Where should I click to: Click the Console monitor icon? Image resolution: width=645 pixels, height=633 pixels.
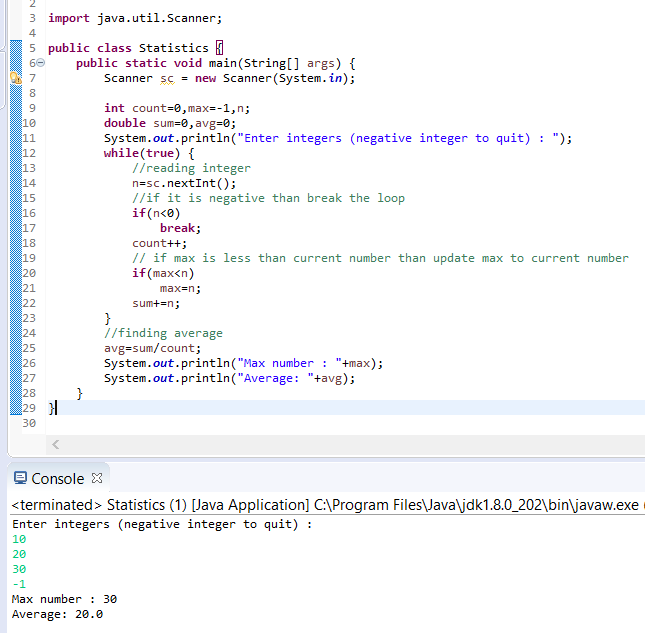click(x=20, y=478)
